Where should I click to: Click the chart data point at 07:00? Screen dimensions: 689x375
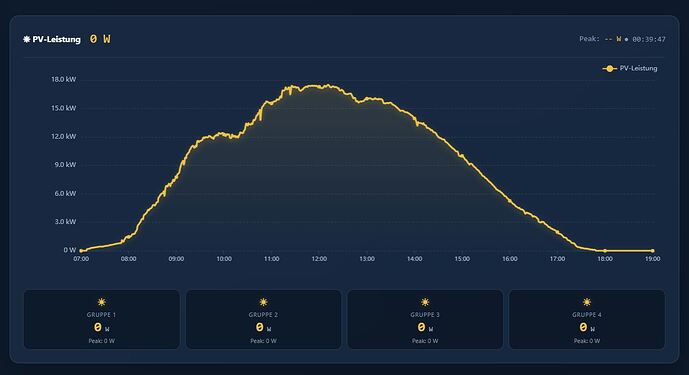pos(81,251)
